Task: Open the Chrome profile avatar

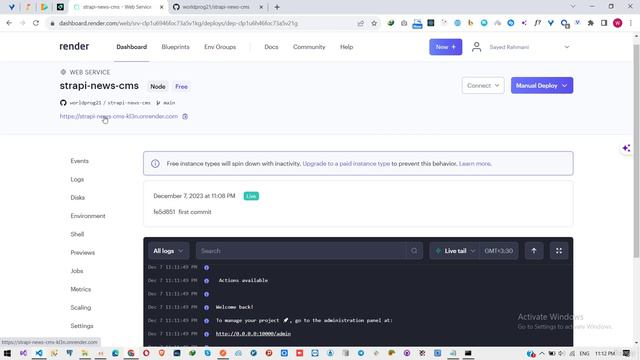Action: [618, 23]
